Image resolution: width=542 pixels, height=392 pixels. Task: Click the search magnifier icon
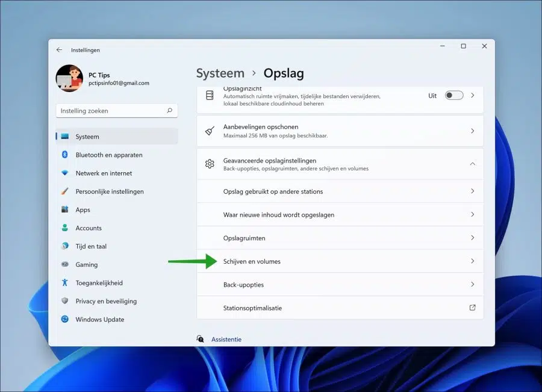tap(169, 110)
